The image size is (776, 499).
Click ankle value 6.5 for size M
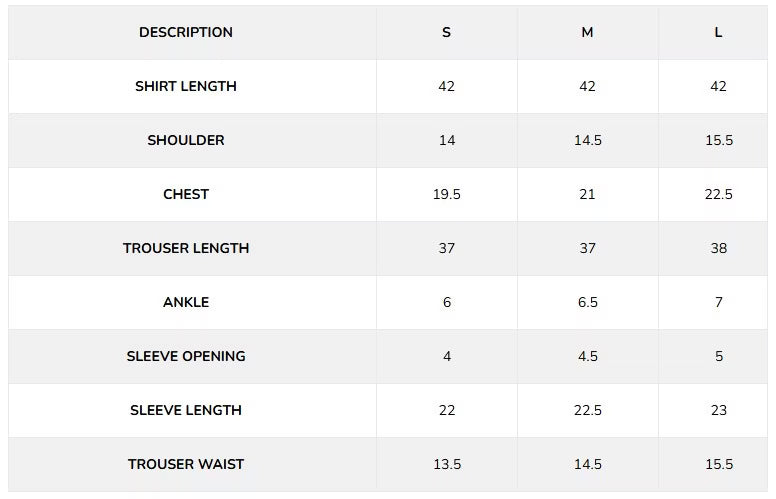coord(587,302)
